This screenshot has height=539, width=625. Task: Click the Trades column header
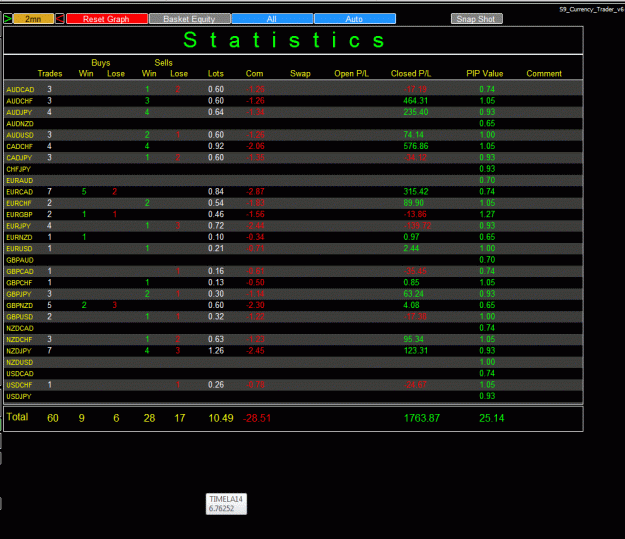coord(50,74)
